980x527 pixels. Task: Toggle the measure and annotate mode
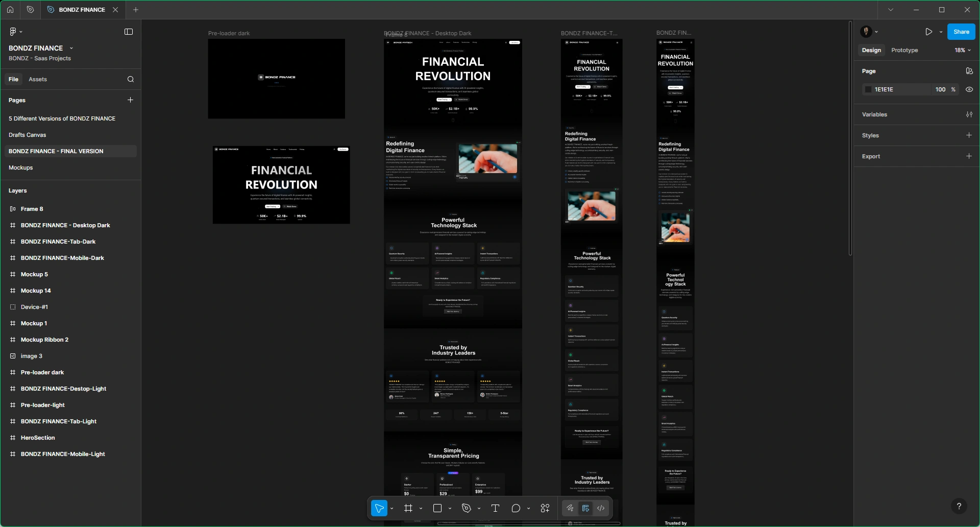(585, 508)
